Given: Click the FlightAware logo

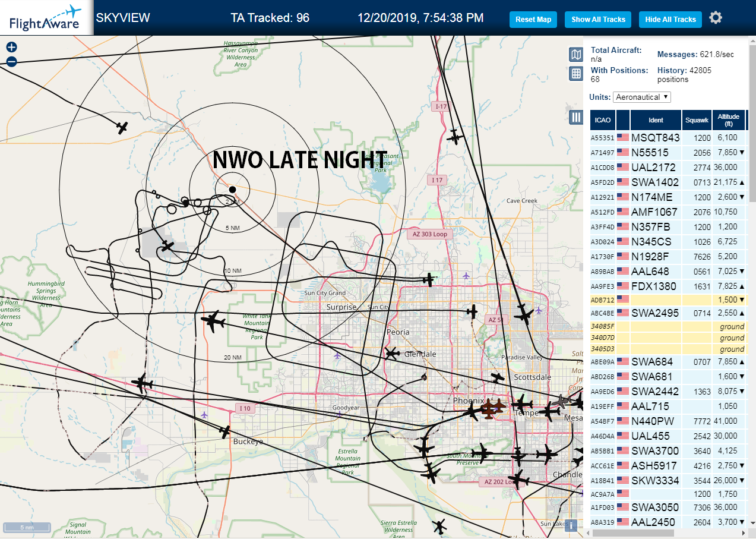Looking at the screenshot, I should click(x=45, y=17).
